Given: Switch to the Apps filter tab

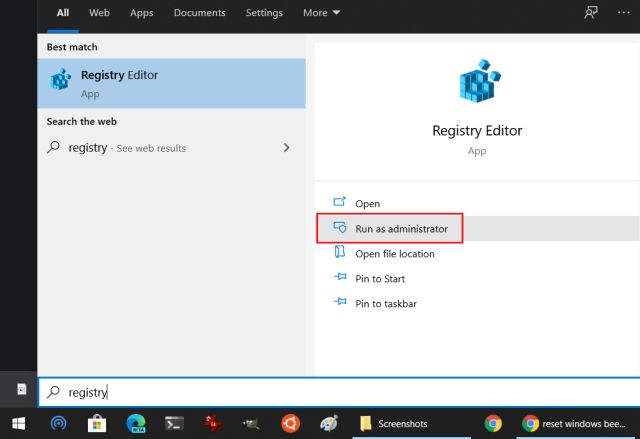Looking at the screenshot, I should [x=141, y=13].
